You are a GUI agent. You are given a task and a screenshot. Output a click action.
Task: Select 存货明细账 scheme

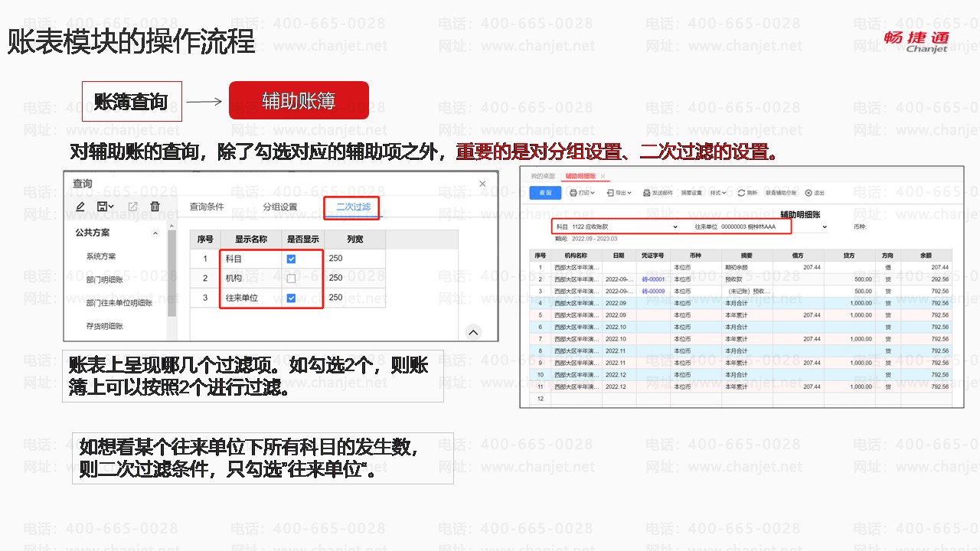[105, 326]
